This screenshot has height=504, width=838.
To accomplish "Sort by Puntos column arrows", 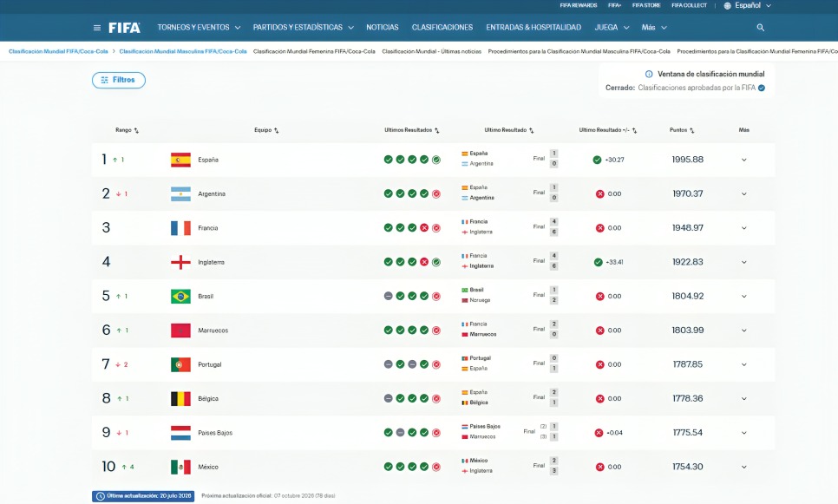I will [x=691, y=130].
